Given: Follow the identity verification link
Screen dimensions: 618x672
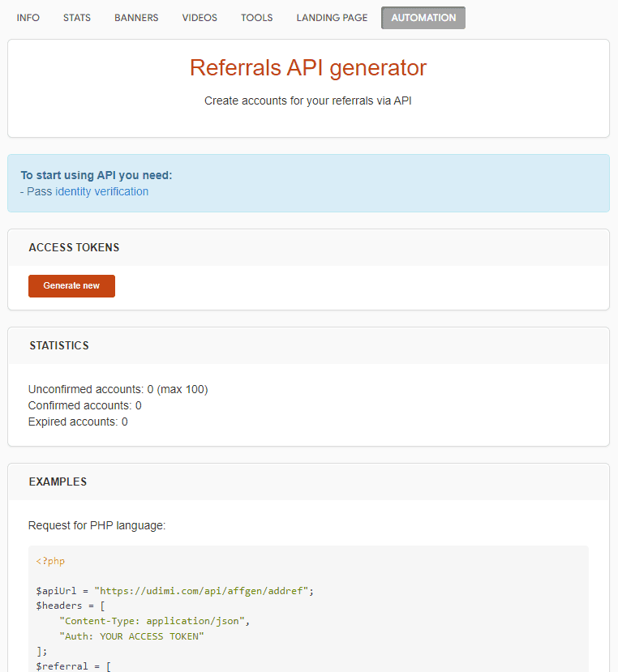Looking at the screenshot, I should (101, 191).
